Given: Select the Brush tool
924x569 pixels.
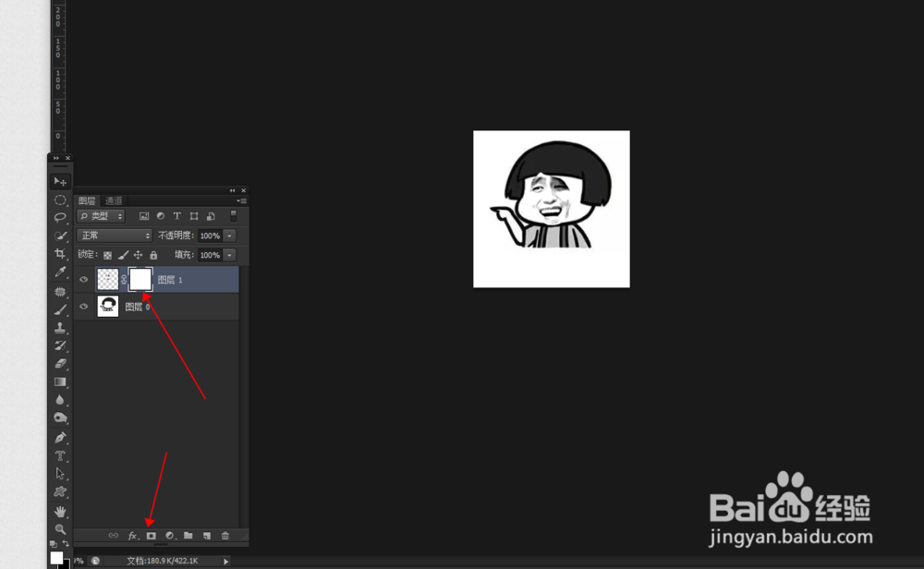Looking at the screenshot, I should tap(60, 309).
